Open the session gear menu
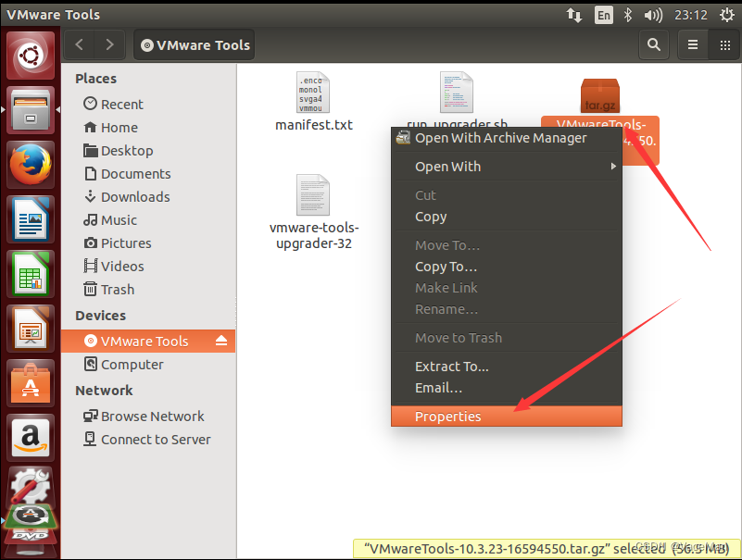The image size is (742, 560). coord(726,14)
